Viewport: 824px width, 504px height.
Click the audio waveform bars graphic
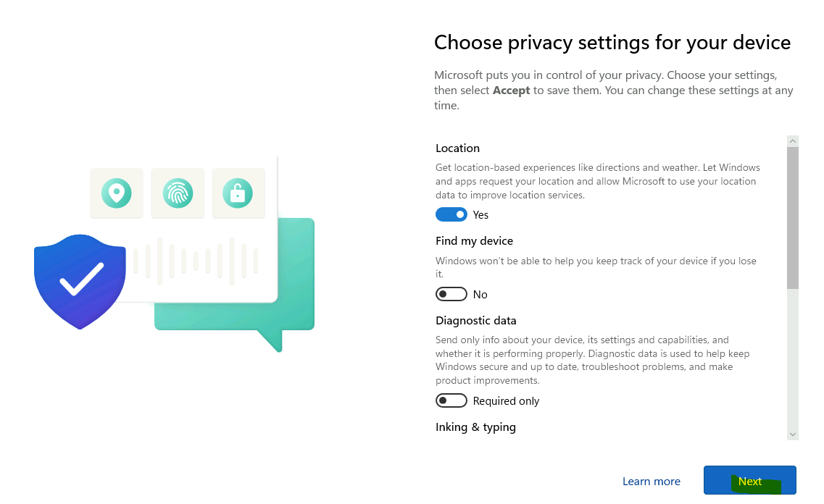click(196, 261)
